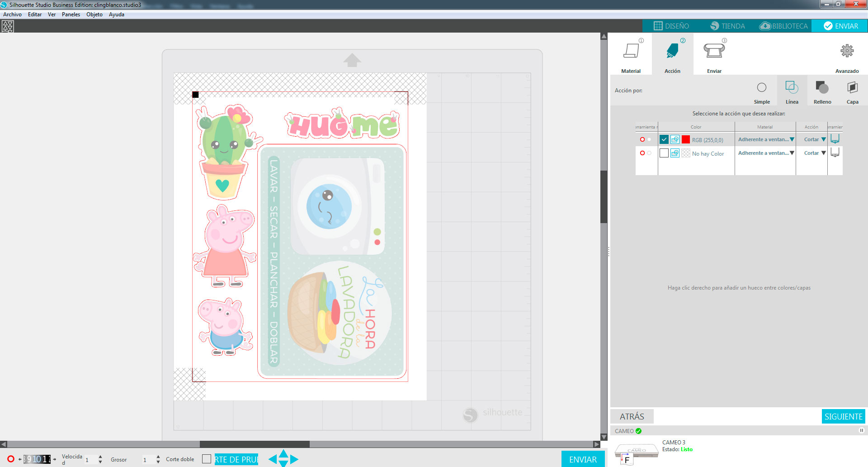The width and height of the screenshot is (868, 467).
Task: Click blade tool icon in No hay Color row
Action: (835, 152)
